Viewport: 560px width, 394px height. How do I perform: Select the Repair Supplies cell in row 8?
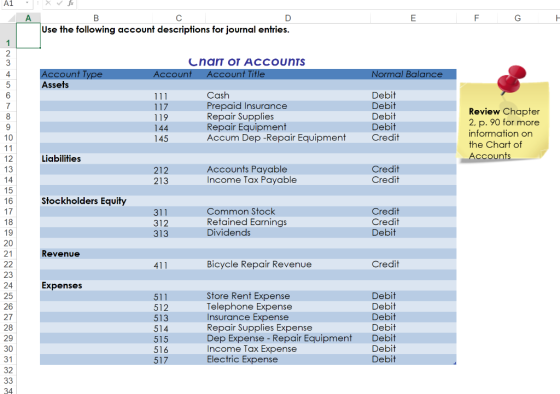288,116
